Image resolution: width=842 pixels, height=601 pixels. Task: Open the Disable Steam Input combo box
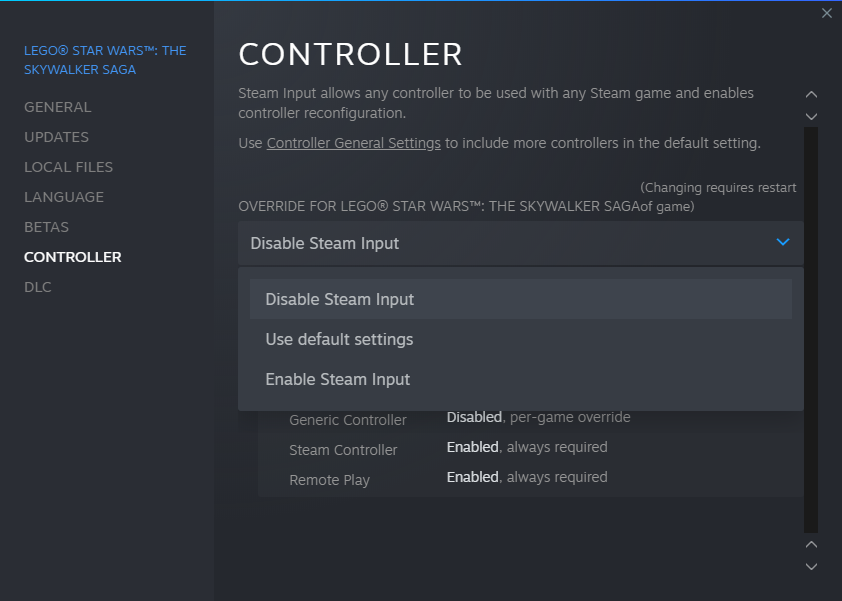tap(520, 243)
